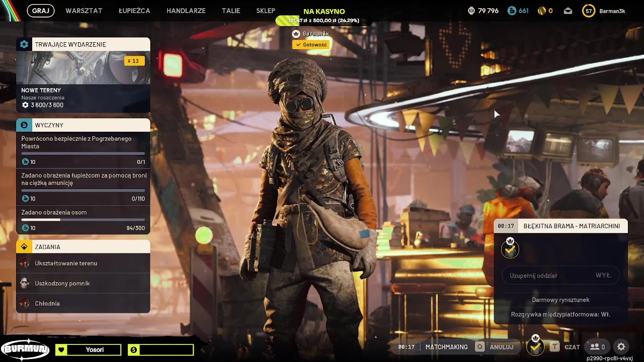The width and height of the screenshot is (644, 362).
Task: Open the settings gear in bottom bar
Action: pyautogui.click(x=621, y=346)
